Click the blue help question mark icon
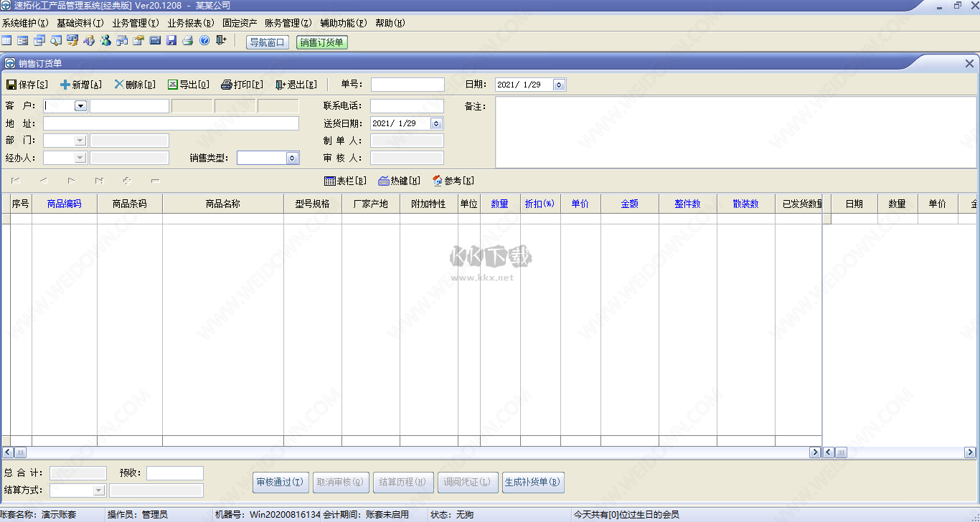This screenshot has width=980, height=522. pyautogui.click(x=204, y=41)
